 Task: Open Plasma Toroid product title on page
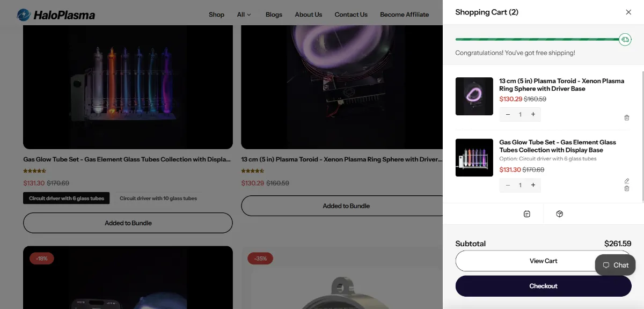pos(341,159)
